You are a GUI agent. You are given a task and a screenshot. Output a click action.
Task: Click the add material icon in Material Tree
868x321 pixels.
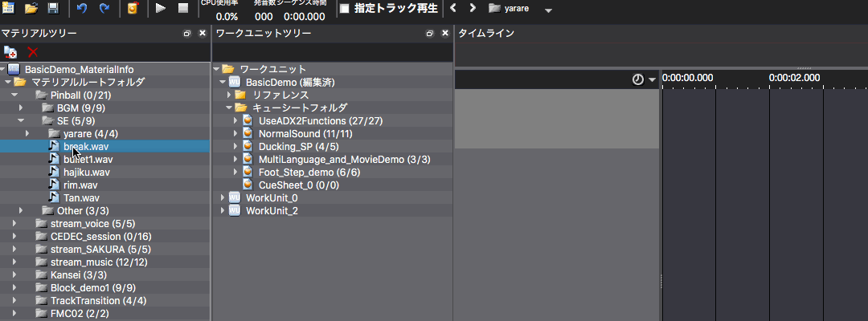tap(10, 52)
